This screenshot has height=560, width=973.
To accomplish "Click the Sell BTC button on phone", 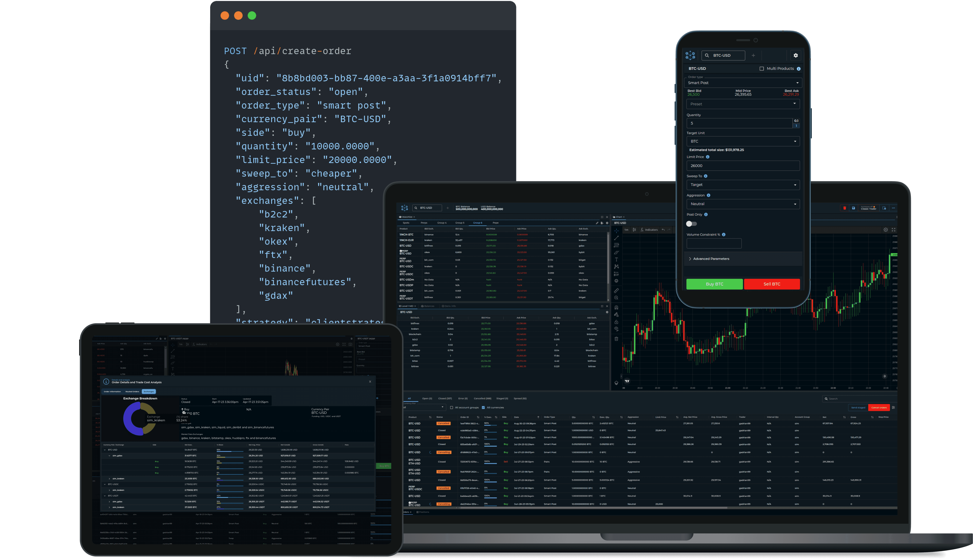I will click(772, 284).
